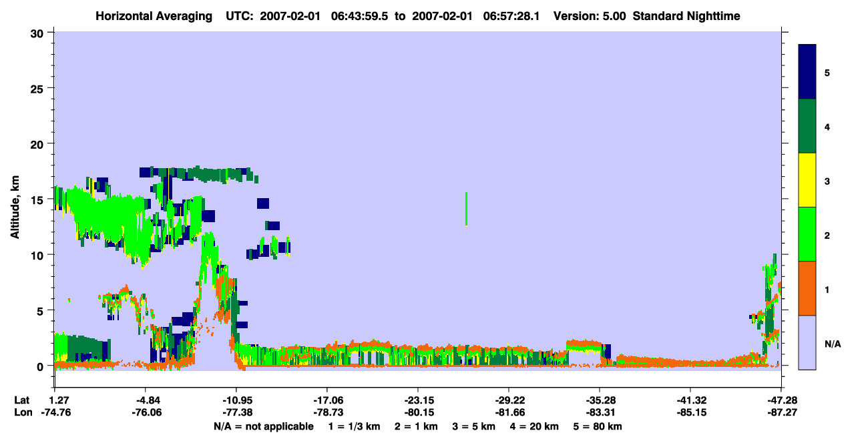This screenshot has height=445, width=868.
Task: Click the '1 = 1/3 km' key text
Action: 355,426
